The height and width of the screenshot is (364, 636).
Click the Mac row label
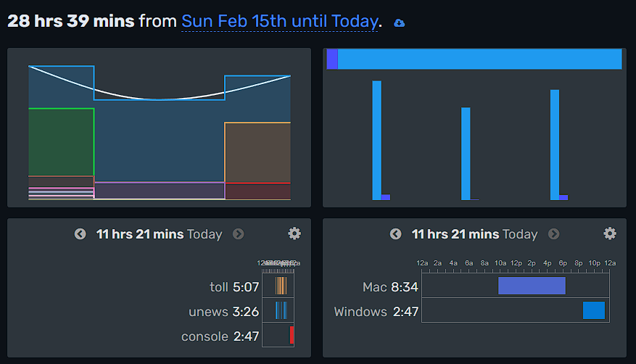click(x=374, y=287)
